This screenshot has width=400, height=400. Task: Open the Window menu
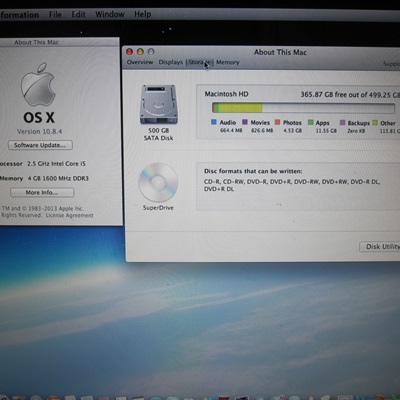(110, 14)
